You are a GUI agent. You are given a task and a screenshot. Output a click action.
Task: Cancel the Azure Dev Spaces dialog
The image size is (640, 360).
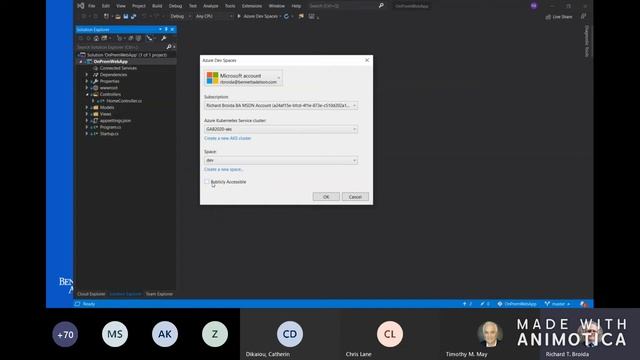355,197
